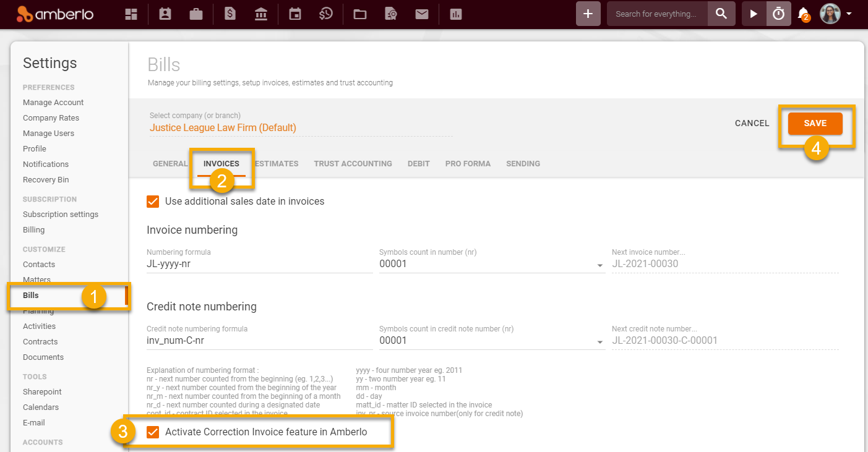Expand the credit note symbols count dropdown
Image resolution: width=868 pixels, height=452 pixels.
[599, 341]
